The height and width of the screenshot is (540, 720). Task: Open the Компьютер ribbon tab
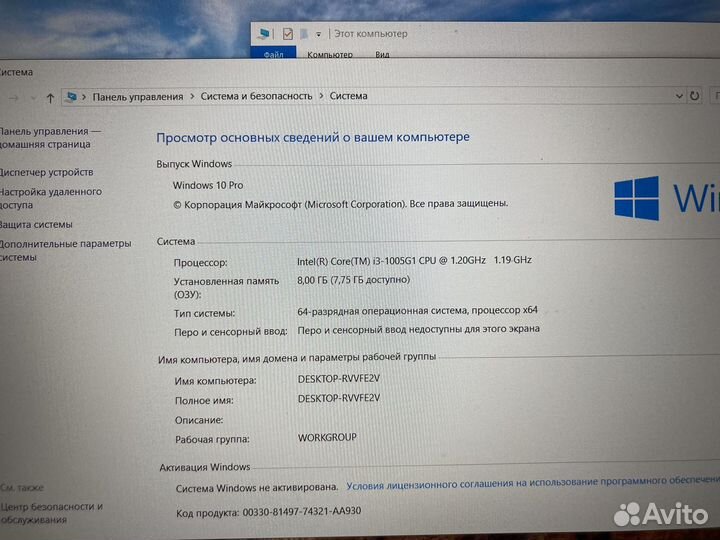tap(330, 55)
